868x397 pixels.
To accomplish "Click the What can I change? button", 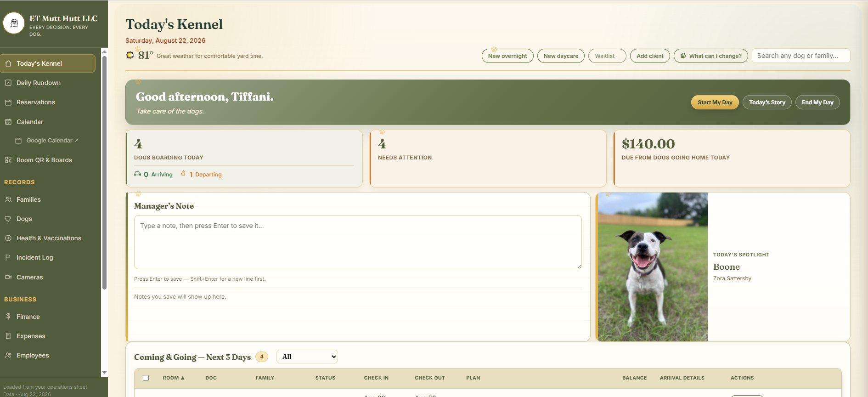I will 711,56.
